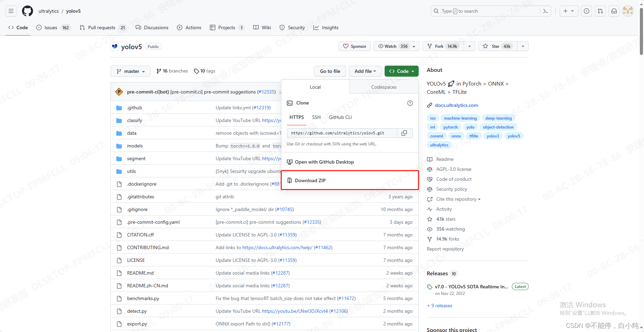
Task: Click the file icon next to .gitignore
Action: 119,210
